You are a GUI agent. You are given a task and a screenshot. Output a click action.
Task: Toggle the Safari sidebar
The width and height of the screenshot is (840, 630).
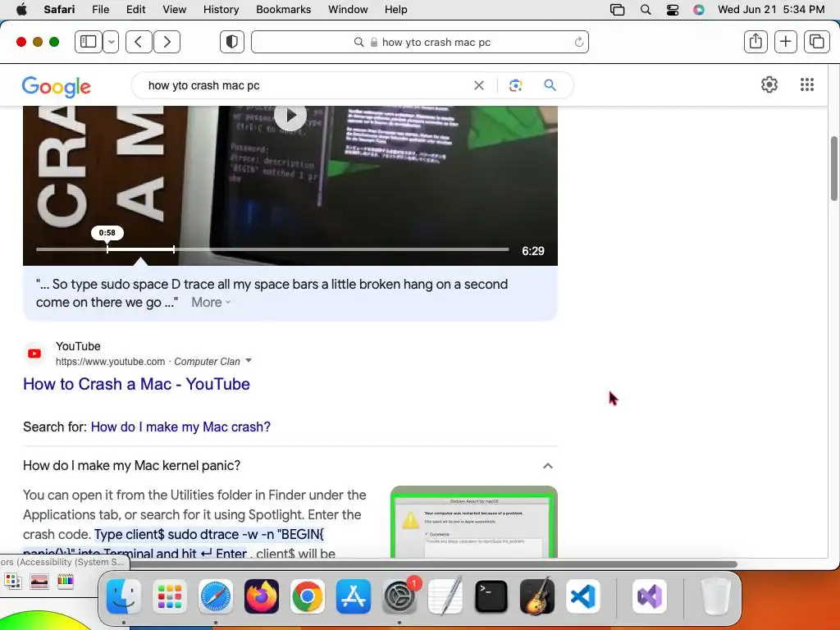coord(89,42)
